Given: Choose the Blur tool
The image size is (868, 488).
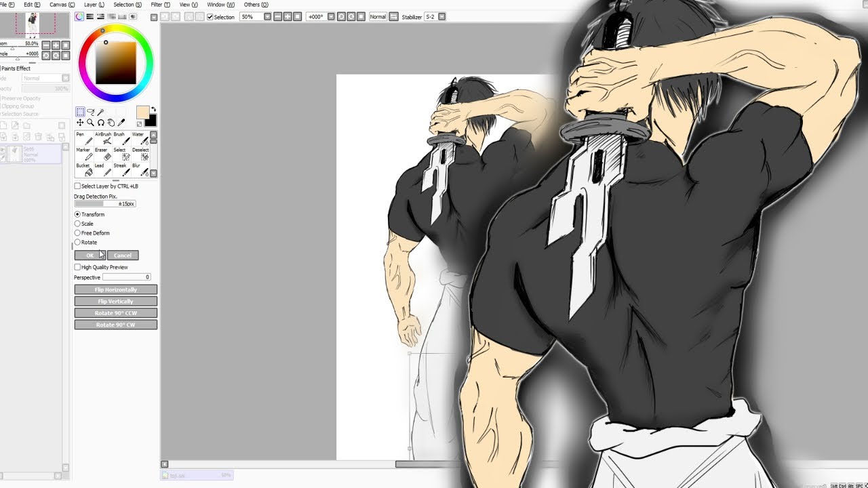Looking at the screenshot, I should [140, 169].
